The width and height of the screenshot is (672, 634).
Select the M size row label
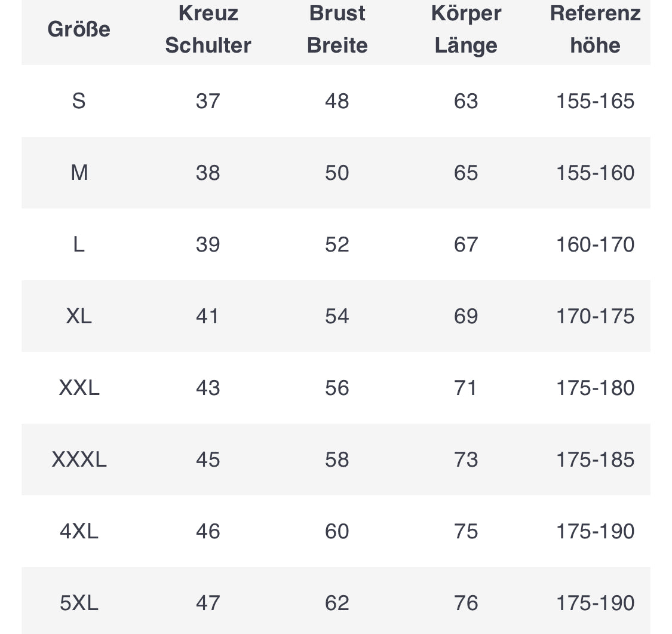pyautogui.click(x=79, y=173)
